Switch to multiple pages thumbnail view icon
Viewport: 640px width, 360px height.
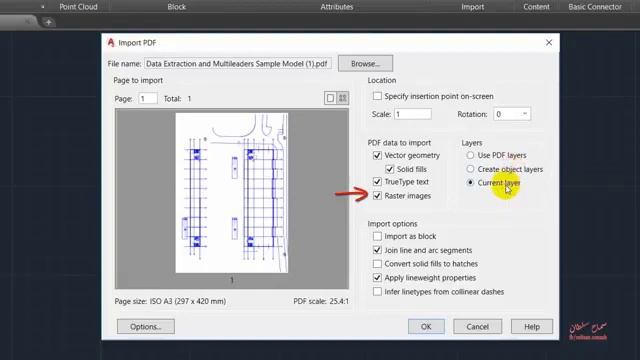[x=342, y=98]
